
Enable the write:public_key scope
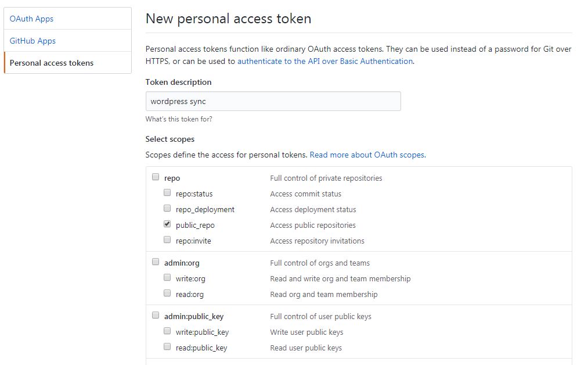click(x=167, y=330)
